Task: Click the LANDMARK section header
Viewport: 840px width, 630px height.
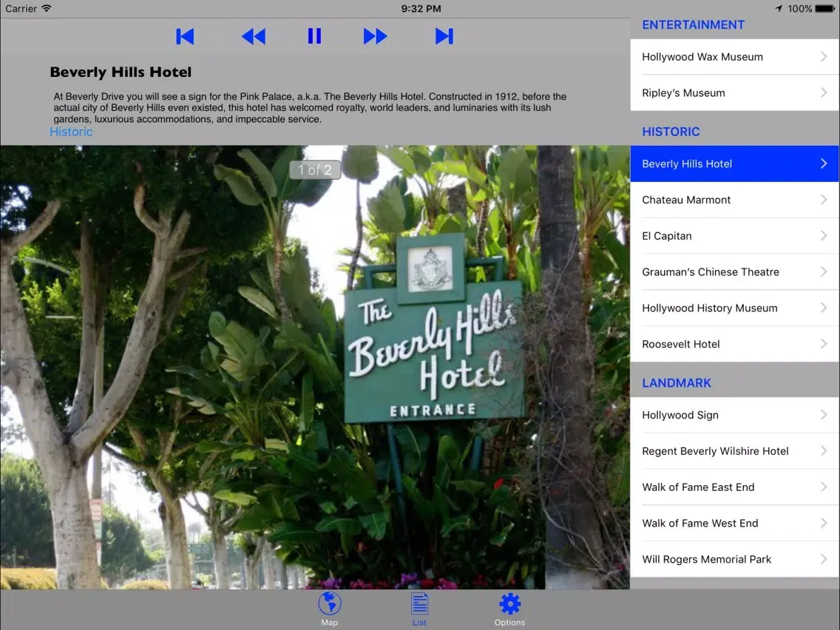Action: pyautogui.click(x=677, y=383)
